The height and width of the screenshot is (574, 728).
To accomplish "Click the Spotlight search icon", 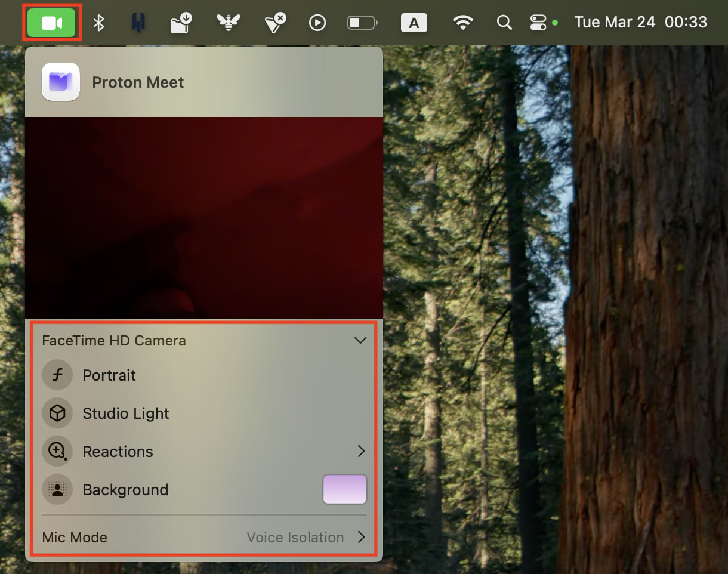I will (504, 22).
